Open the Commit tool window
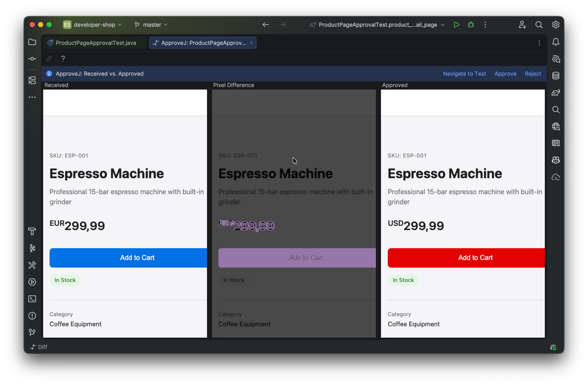Screen dimensions: 588x385 [x=32, y=59]
